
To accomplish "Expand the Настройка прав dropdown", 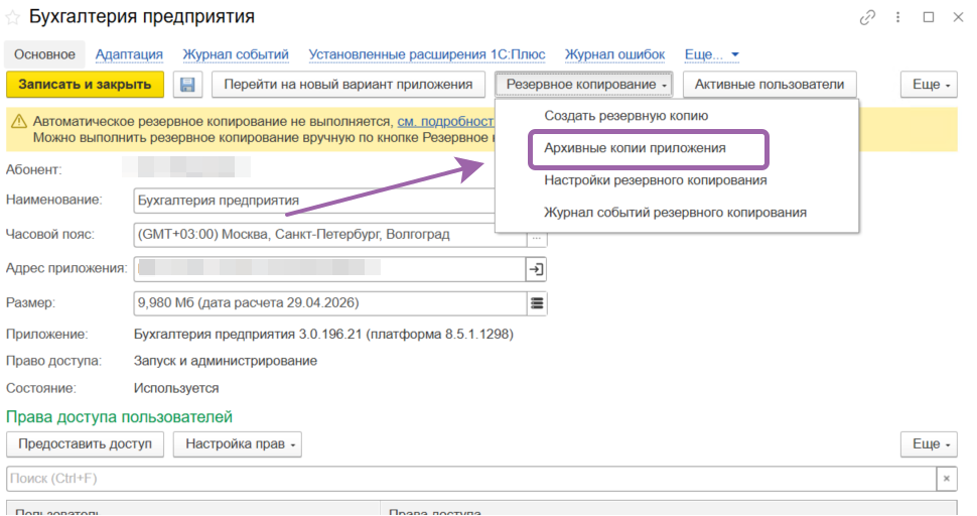I will (x=237, y=444).
